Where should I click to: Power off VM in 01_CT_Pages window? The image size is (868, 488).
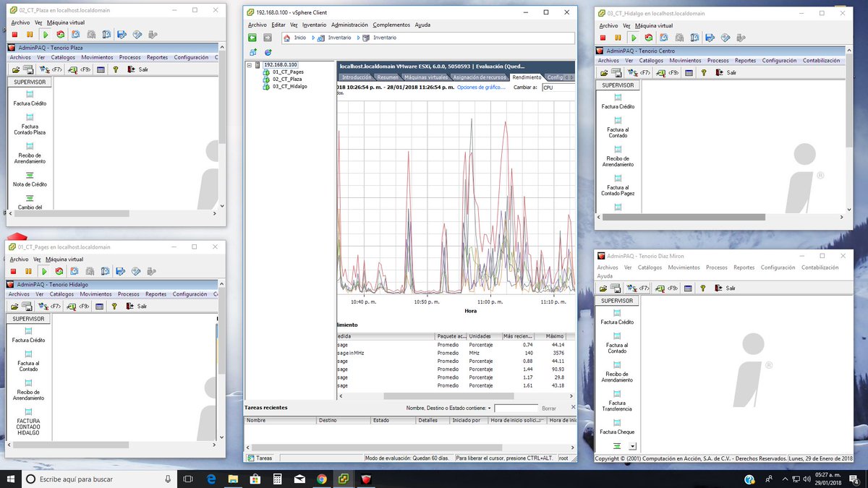click(x=14, y=271)
